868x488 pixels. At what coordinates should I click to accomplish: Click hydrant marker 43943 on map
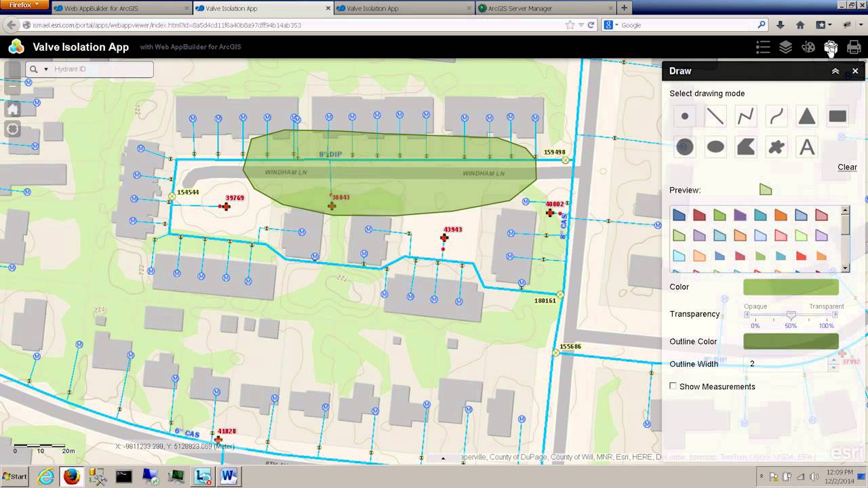(444, 238)
